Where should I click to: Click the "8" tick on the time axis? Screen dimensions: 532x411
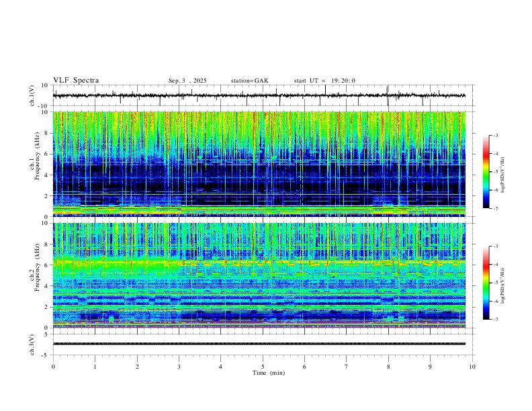tap(388, 367)
